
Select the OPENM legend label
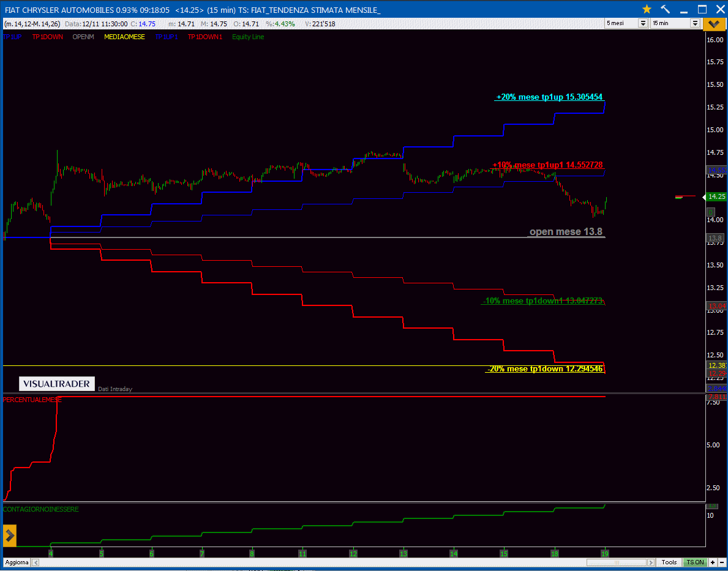(83, 37)
